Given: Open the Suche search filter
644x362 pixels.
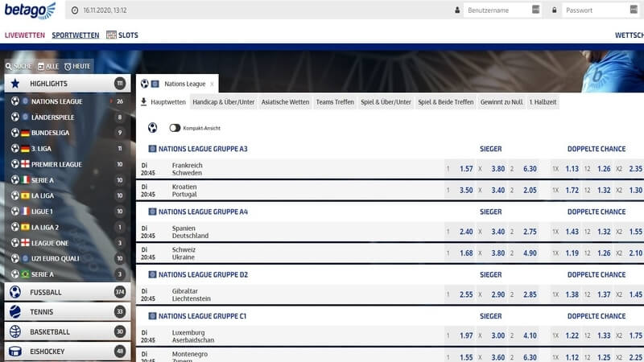Looking at the screenshot, I should click(19, 66).
